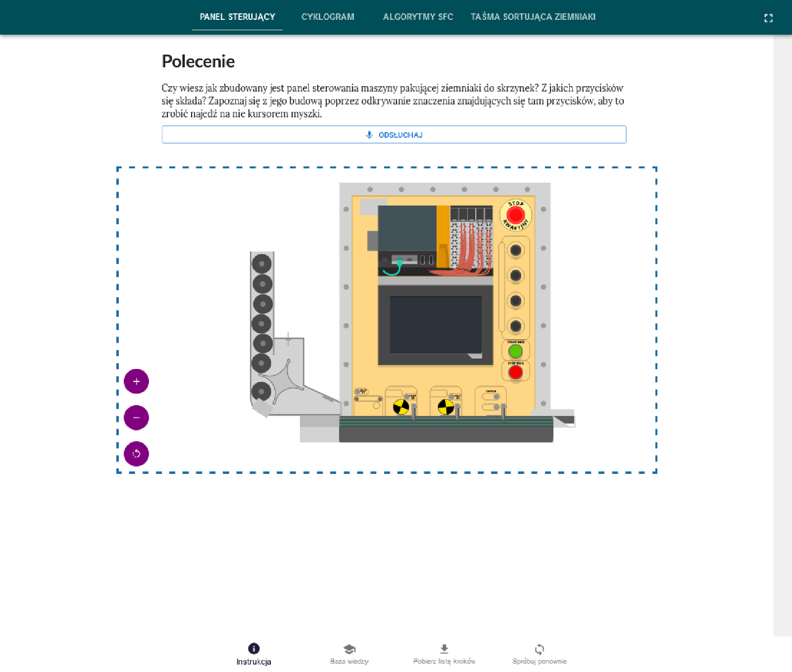Enter fullscreen mode from the header icon

[x=768, y=18]
